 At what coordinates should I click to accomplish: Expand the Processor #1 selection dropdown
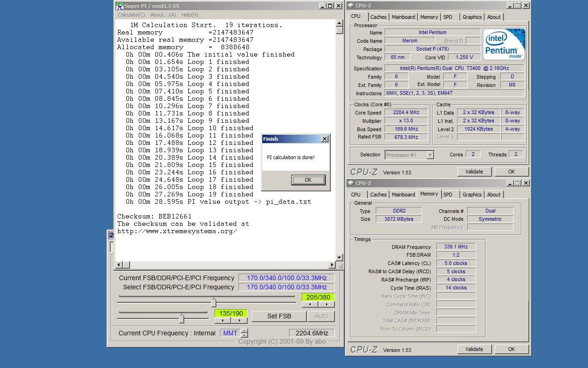coord(430,155)
